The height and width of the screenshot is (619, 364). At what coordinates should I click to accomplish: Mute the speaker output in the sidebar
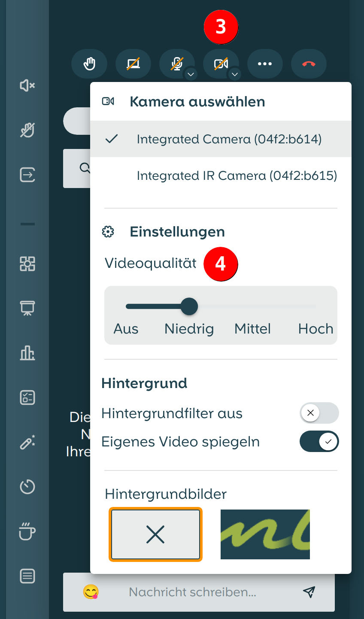point(27,86)
